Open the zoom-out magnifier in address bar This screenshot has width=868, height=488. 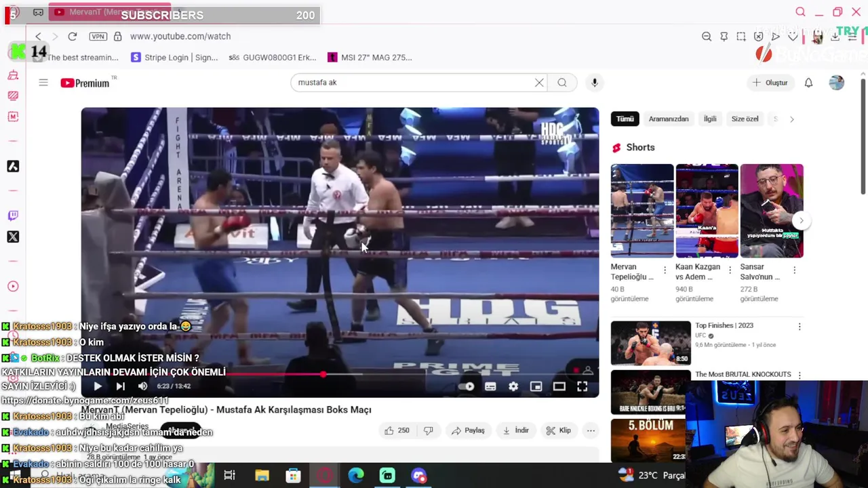707,37
